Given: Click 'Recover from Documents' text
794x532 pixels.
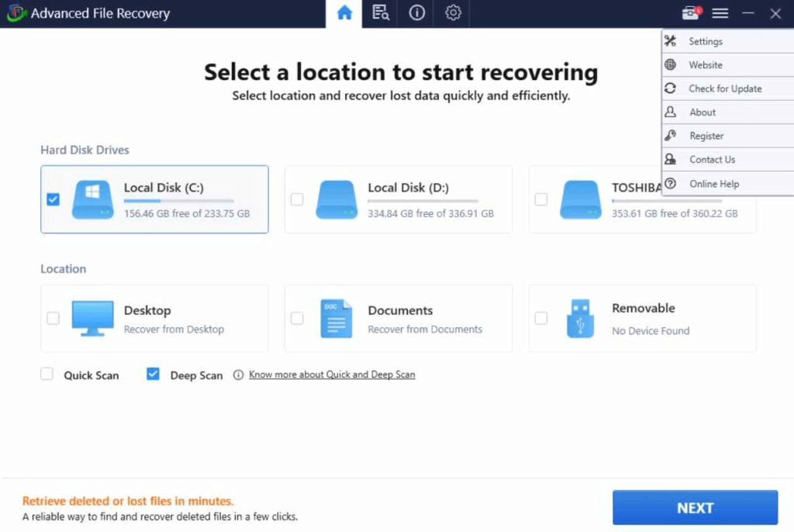Looking at the screenshot, I should click(x=426, y=330).
